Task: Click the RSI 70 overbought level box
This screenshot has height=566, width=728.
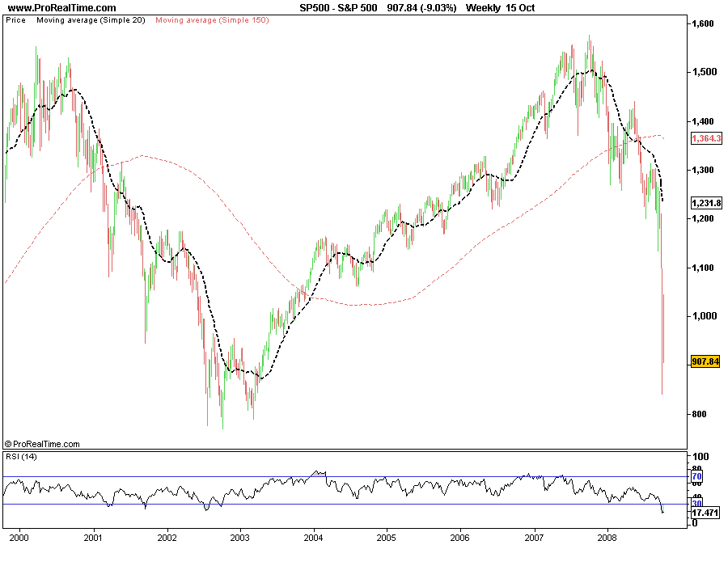Action: pos(696,476)
